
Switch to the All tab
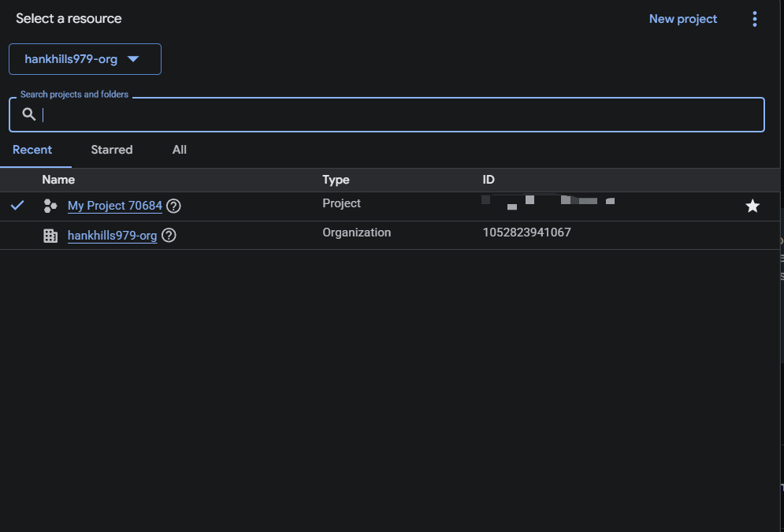click(x=180, y=150)
